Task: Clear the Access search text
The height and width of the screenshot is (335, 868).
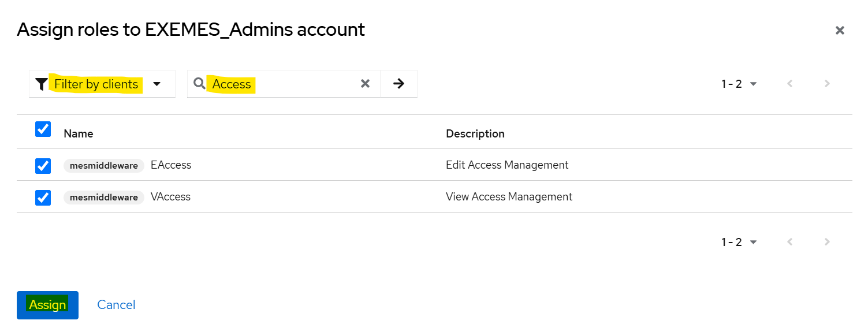Action: [x=365, y=84]
